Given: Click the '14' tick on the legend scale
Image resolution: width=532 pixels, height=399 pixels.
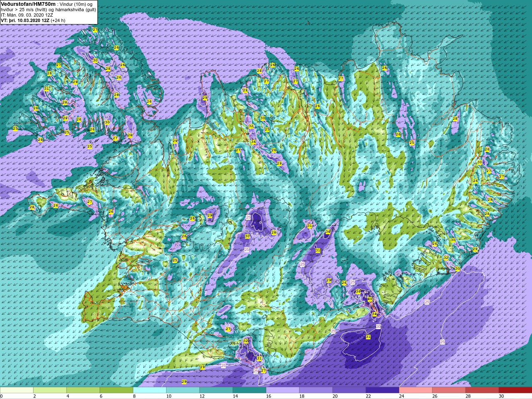Looking at the screenshot, I should coord(235,396).
